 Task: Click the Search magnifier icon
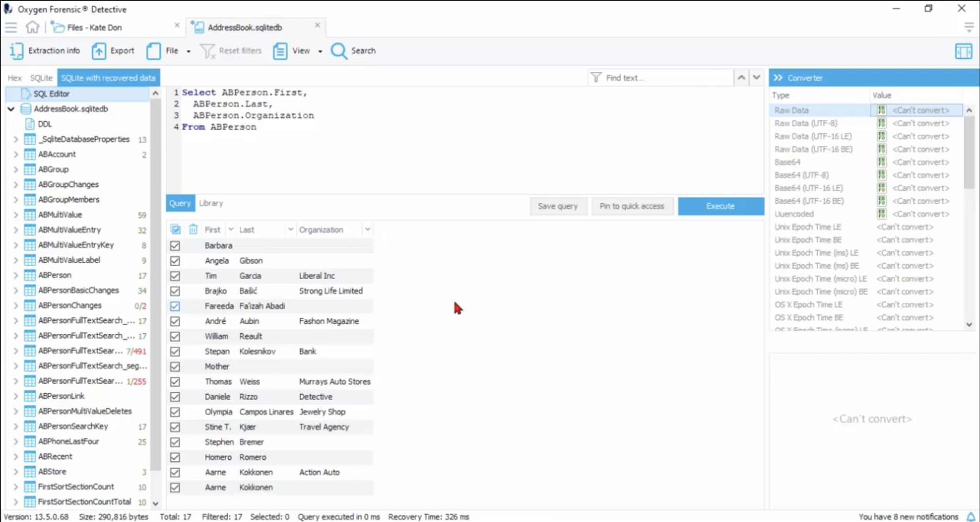click(x=339, y=51)
